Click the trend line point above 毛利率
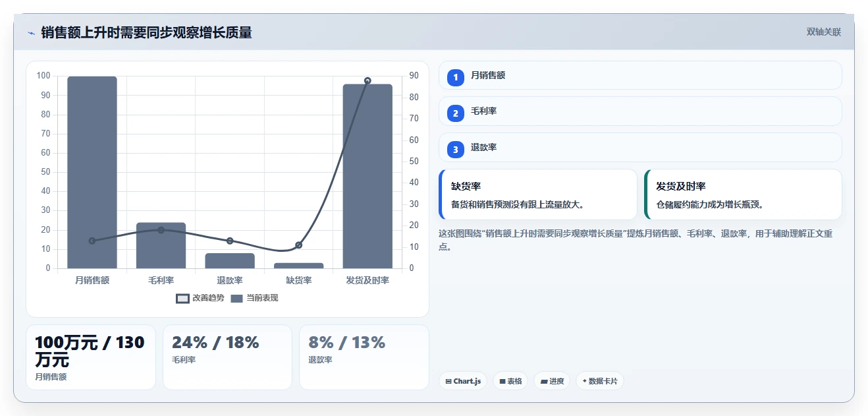Screen dimensions: 868x416 [161, 230]
